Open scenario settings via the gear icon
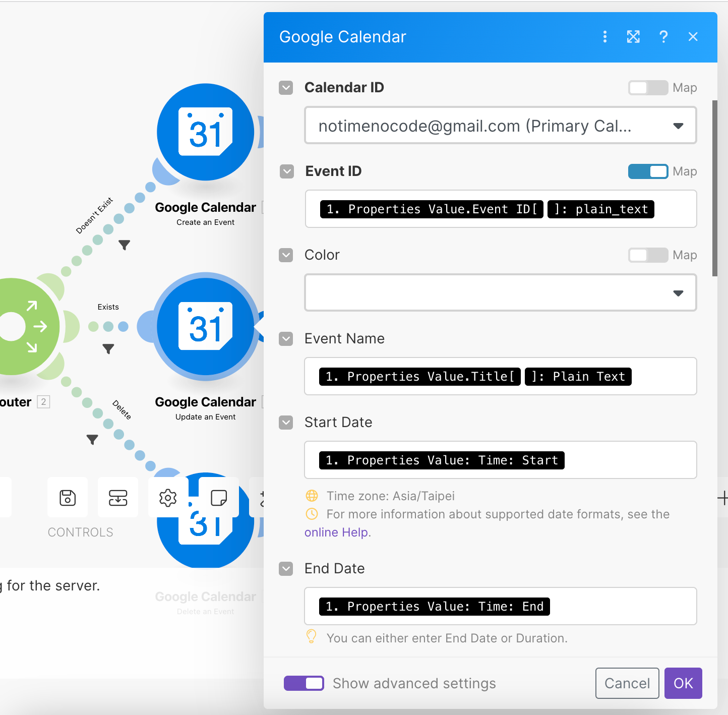The image size is (728, 715). pos(167,498)
